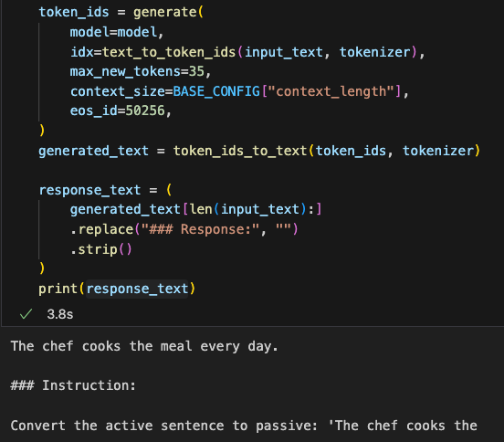
Task: Click the 'Convert the active sentence' output line
Action: click(244, 426)
